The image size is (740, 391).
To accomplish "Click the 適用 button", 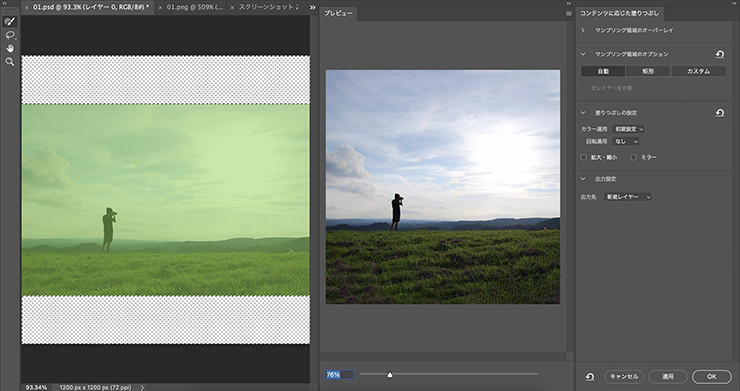I will coord(668,376).
